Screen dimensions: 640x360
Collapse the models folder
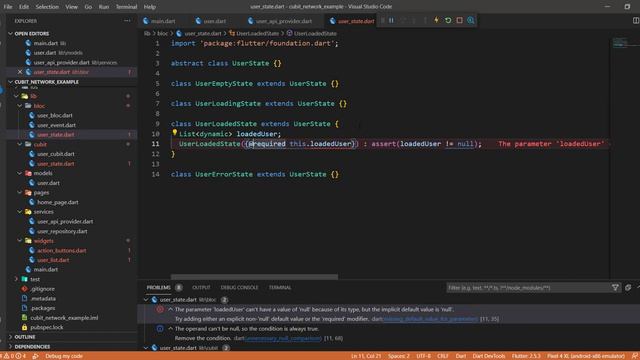point(20,173)
